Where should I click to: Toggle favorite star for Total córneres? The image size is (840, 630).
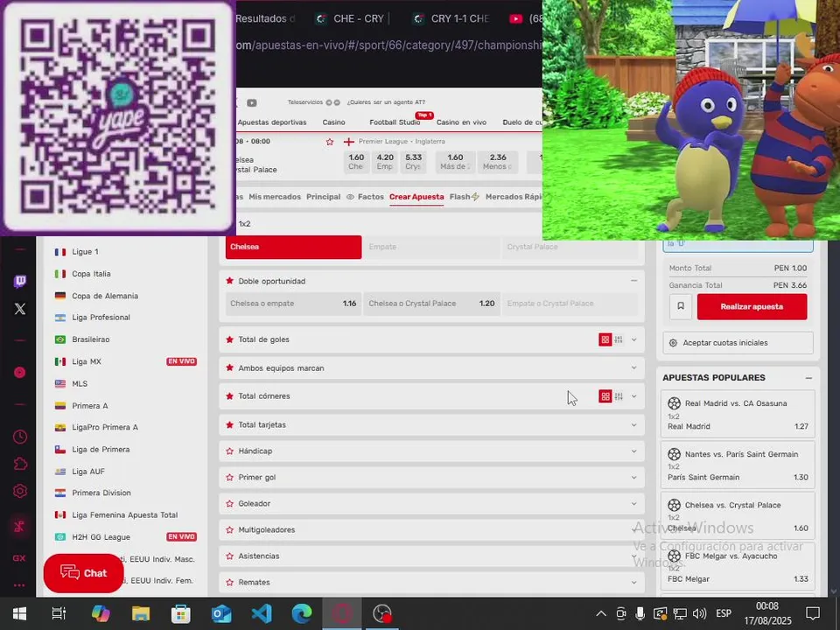click(x=230, y=396)
